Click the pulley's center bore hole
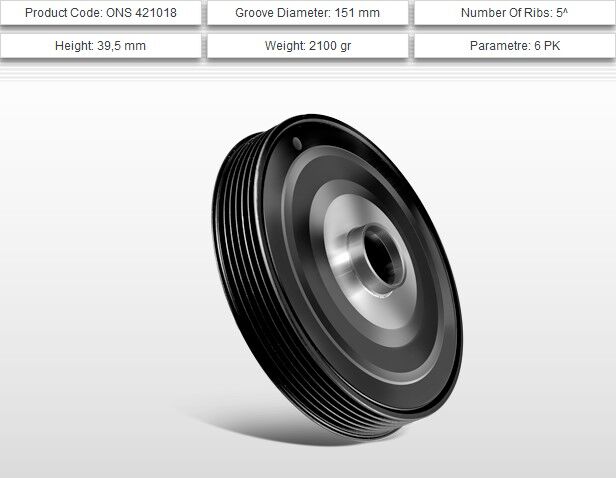The image size is (616, 478). coord(381,257)
